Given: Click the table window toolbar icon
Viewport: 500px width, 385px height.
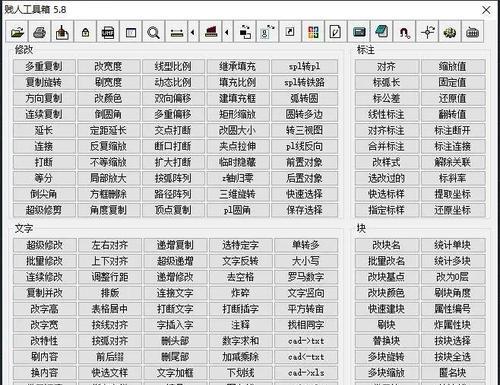Looking at the screenshot, I should pos(131,31).
